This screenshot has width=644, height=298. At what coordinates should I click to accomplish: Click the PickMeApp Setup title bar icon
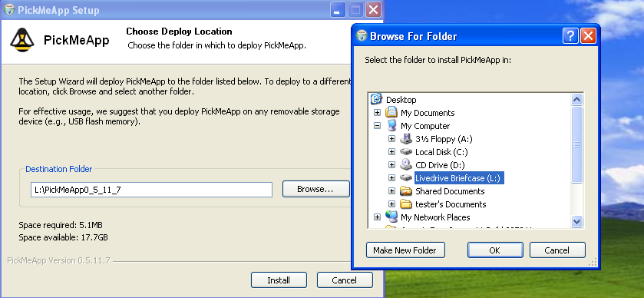click(x=8, y=10)
